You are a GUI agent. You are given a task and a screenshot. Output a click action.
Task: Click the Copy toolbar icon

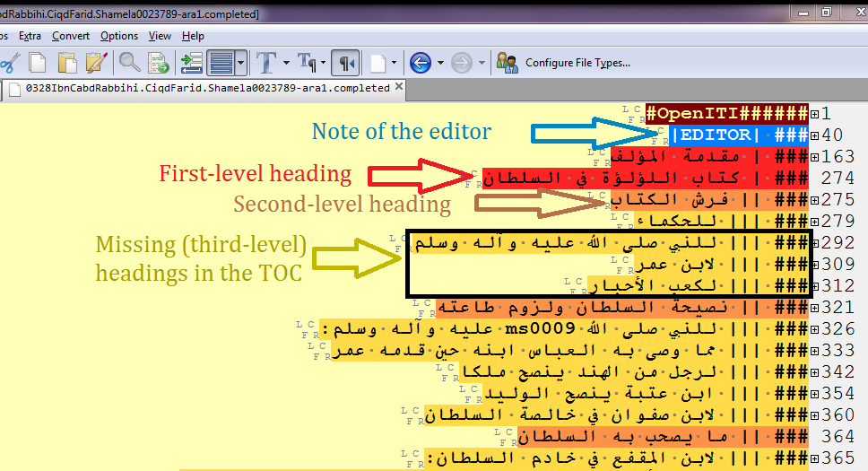pos(38,63)
